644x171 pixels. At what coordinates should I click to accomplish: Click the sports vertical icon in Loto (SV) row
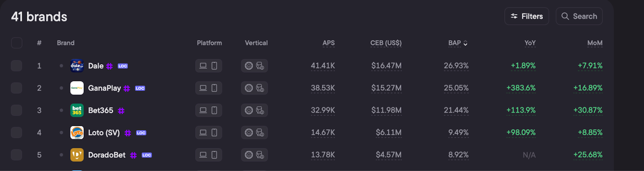(x=249, y=132)
